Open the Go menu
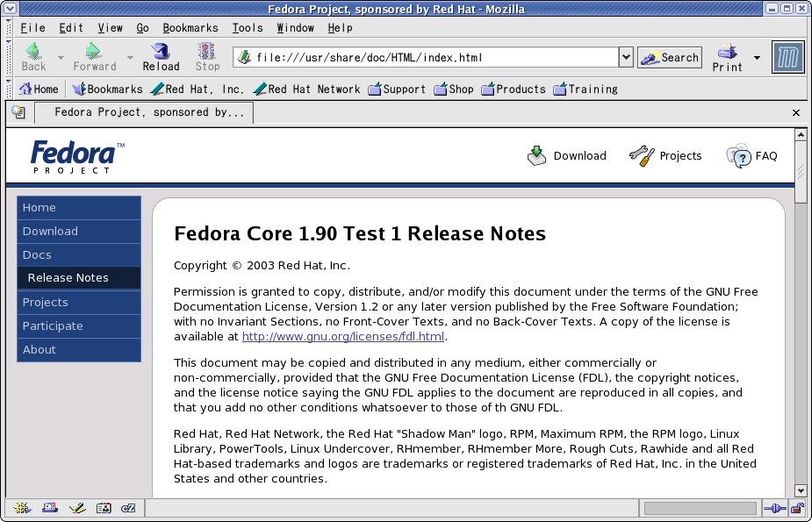Screen dimensions: 812x522 tap(143, 28)
